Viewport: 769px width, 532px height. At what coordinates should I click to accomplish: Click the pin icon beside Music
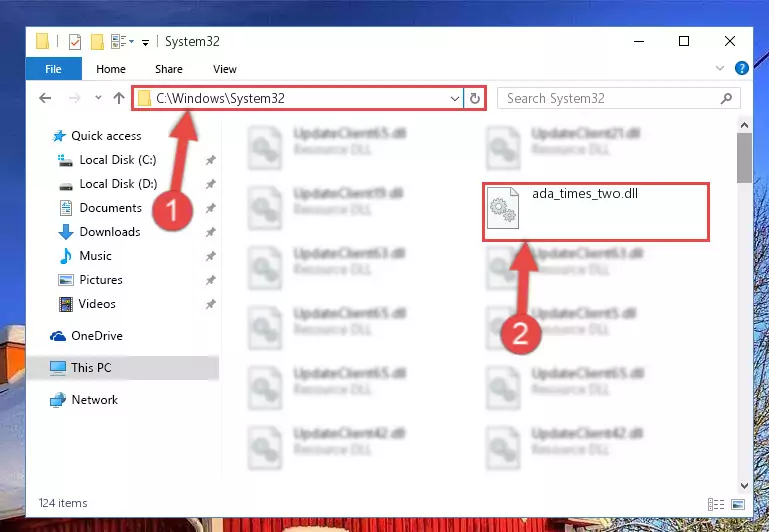(210, 255)
